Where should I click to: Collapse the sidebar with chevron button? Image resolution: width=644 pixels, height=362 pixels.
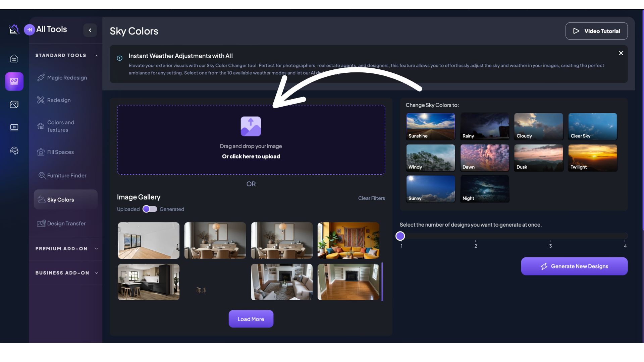point(90,30)
